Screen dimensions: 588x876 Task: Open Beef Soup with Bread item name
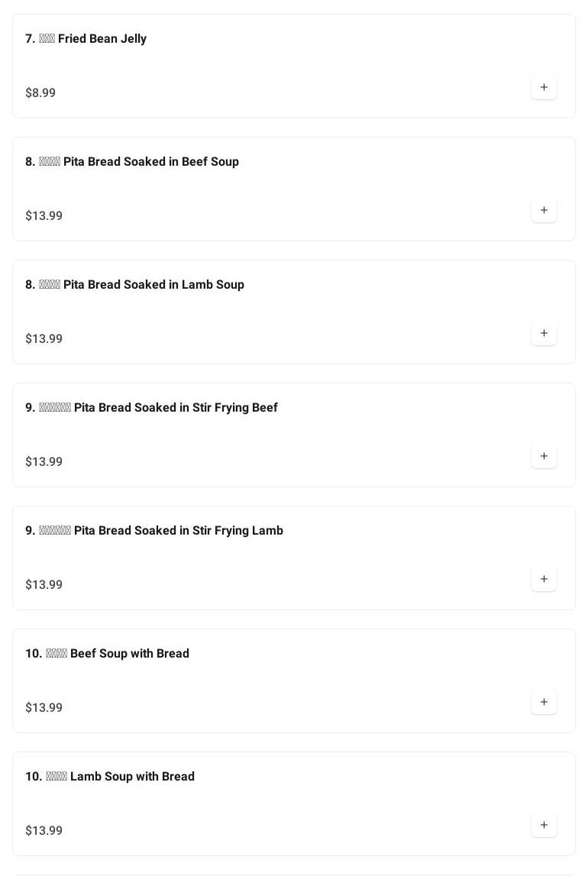pyautogui.click(x=108, y=654)
